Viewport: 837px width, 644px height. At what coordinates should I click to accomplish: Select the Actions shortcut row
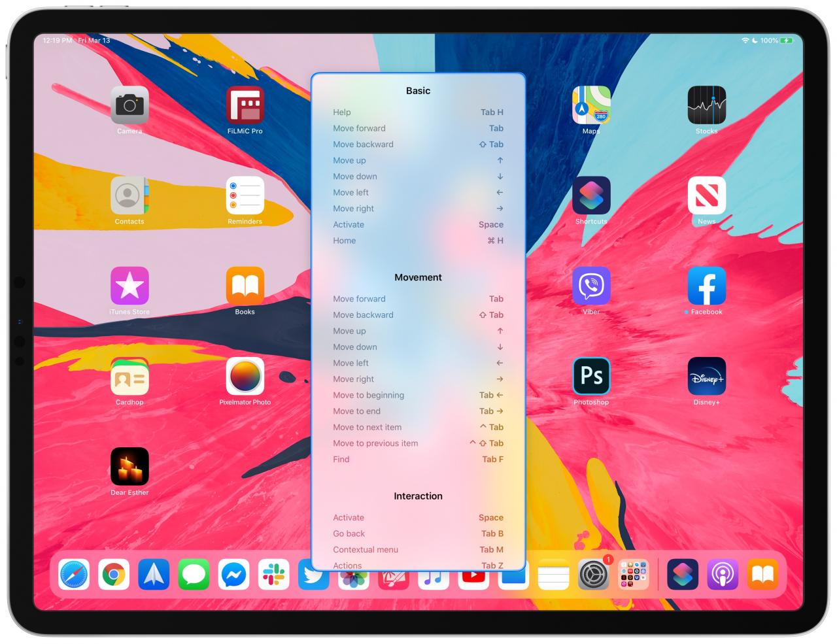click(418, 566)
